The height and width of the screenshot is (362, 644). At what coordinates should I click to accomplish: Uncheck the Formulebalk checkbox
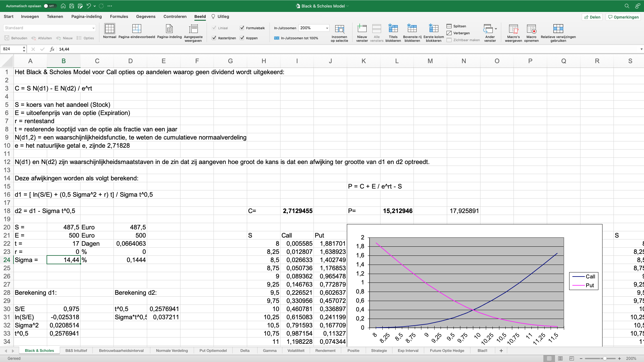[x=242, y=28]
